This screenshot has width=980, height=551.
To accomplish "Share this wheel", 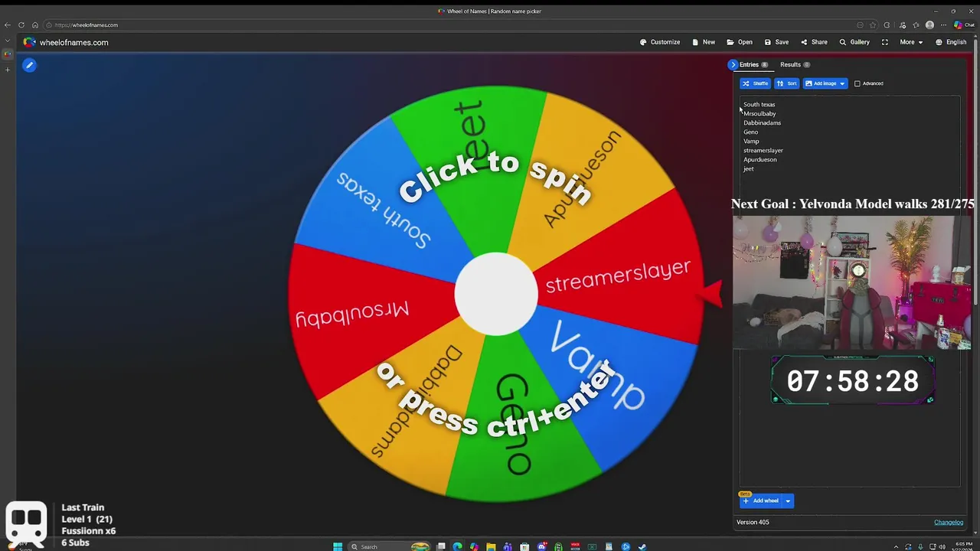I will click(x=814, y=42).
